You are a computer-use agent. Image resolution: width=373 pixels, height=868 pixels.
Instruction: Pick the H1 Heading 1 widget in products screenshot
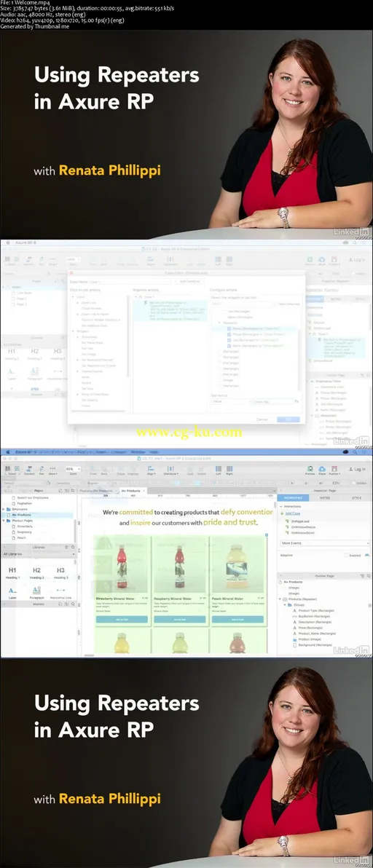tap(12, 573)
